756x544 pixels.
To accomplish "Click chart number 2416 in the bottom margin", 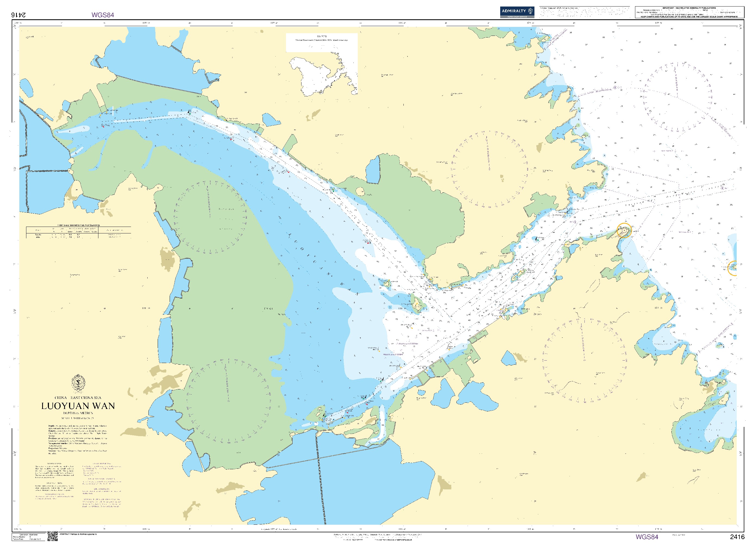I will coord(737,537).
